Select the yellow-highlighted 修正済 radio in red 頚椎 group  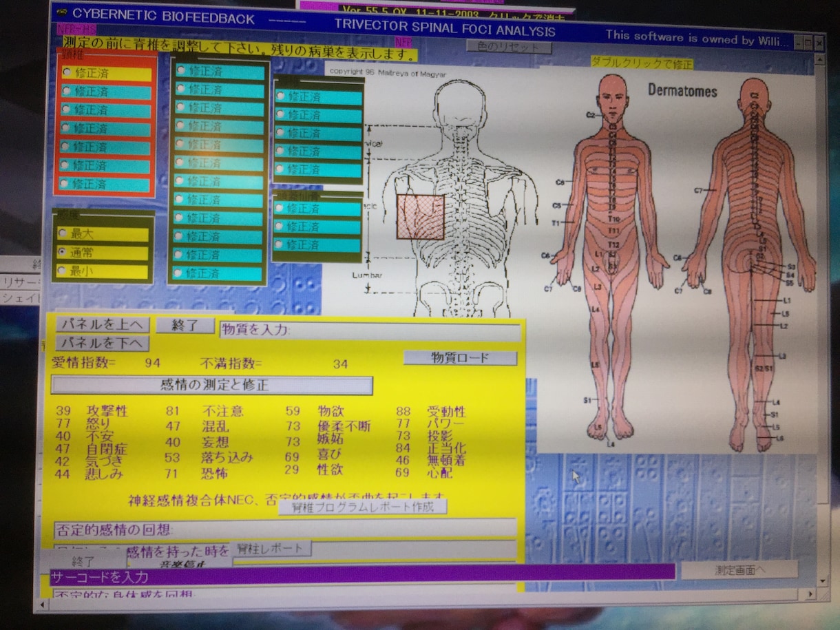[67, 72]
